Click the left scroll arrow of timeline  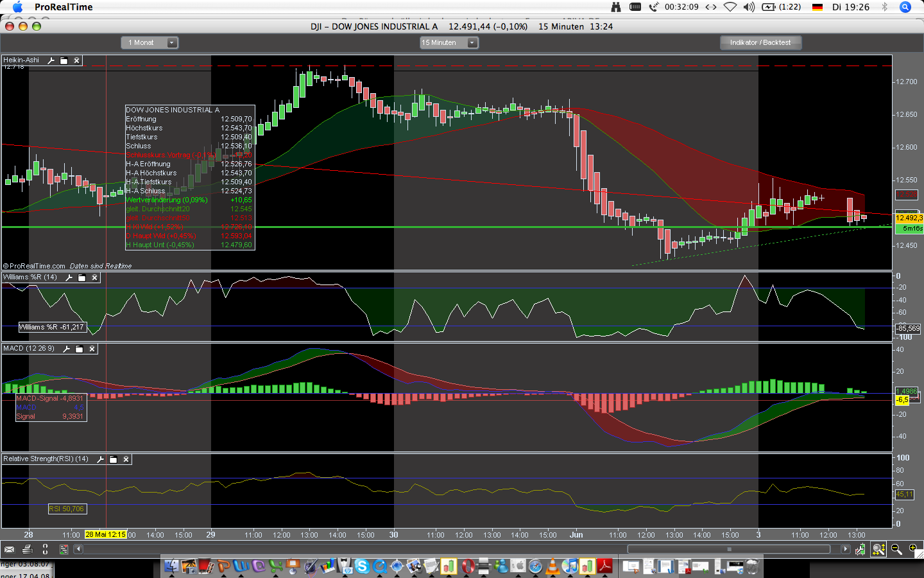click(78, 549)
